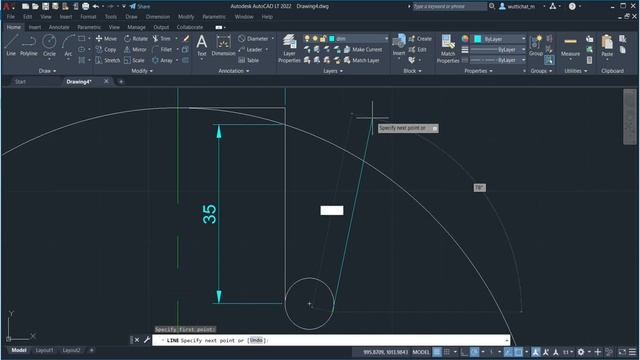Click the cyan object color swatch
The width and height of the screenshot is (640, 360).
pyautogui.click(x=478, y=39)
